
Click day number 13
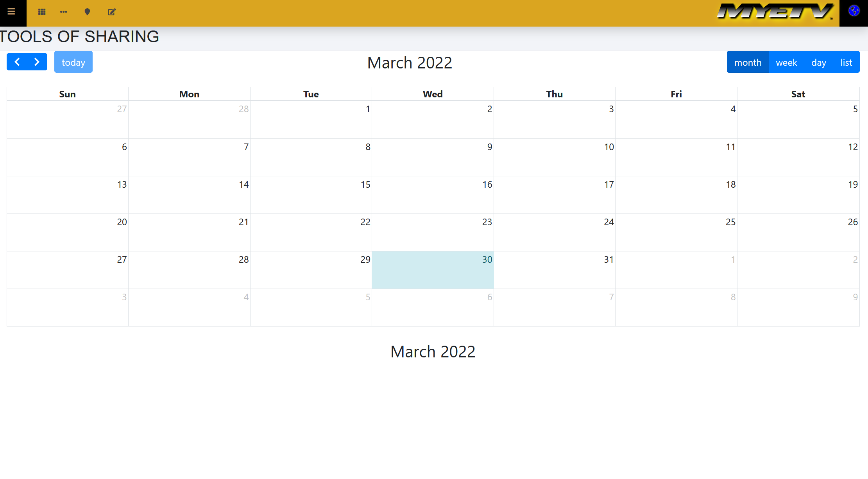[122, 185]
